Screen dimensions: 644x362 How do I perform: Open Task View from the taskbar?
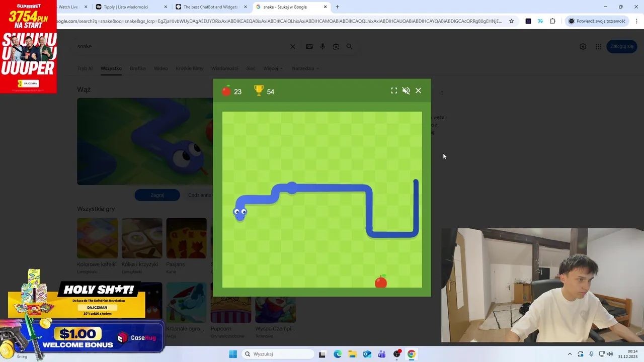(323, 354)
